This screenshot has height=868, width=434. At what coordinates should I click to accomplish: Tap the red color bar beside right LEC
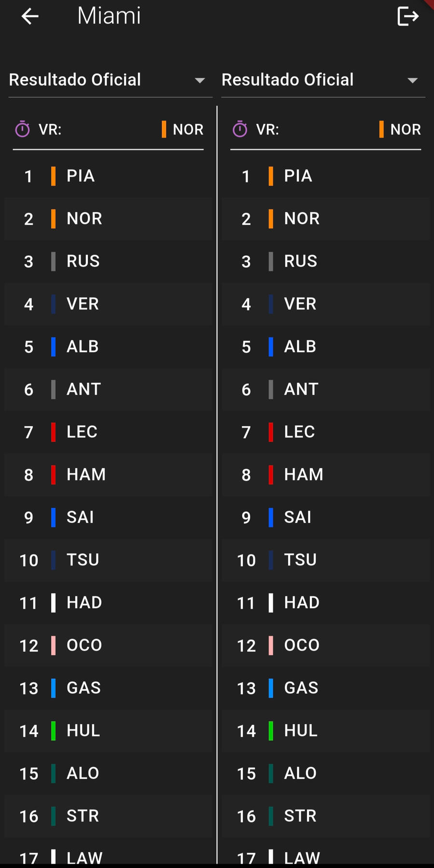(x=271, y=432)
